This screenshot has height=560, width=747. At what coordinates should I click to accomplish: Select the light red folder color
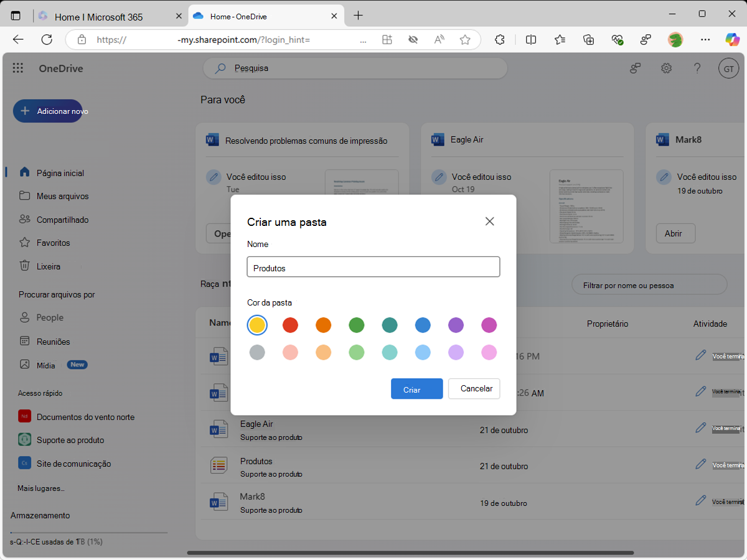click(290, 352)
